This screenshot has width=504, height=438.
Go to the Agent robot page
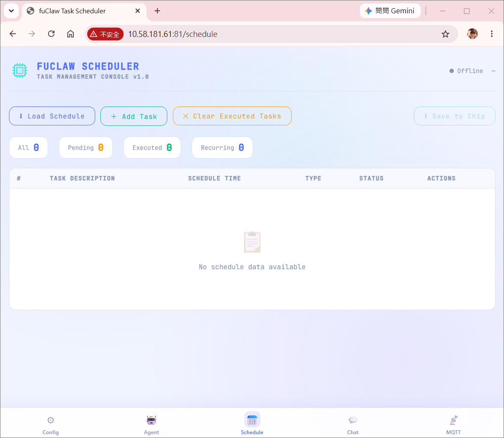click(151, 425)
